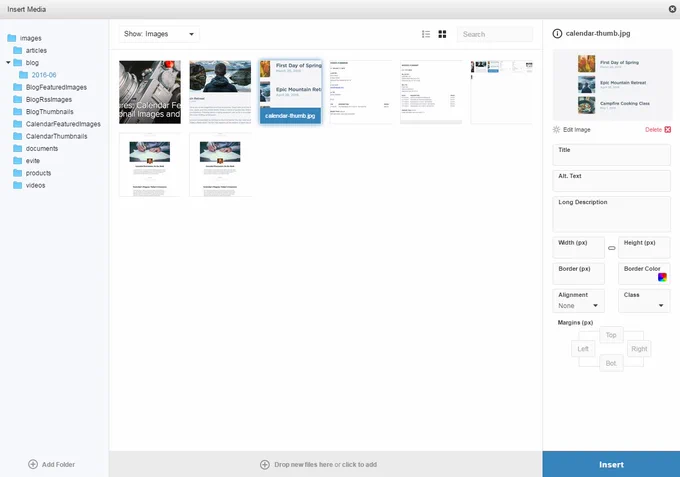The height and width of the screenshot is (477, 680).
Task: Switch to grid view icon
Action: (x=442, y=34)
